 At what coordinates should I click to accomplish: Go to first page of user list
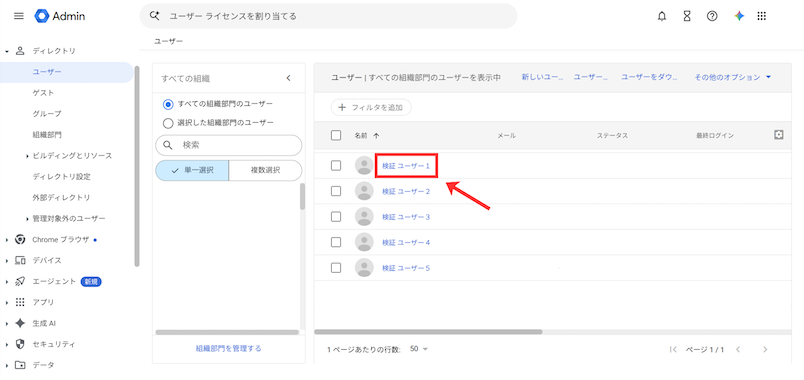673,350
